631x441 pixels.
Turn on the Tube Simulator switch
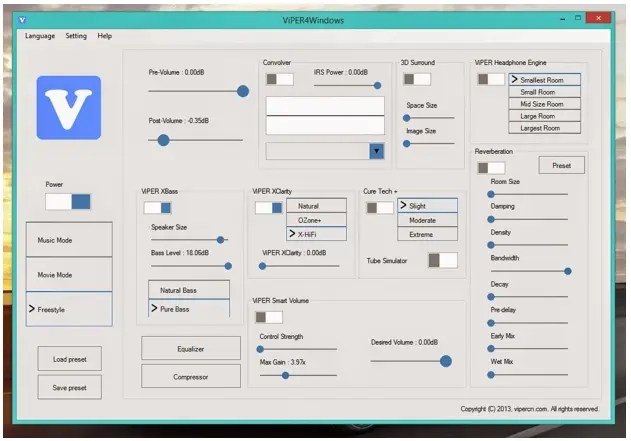443,260
